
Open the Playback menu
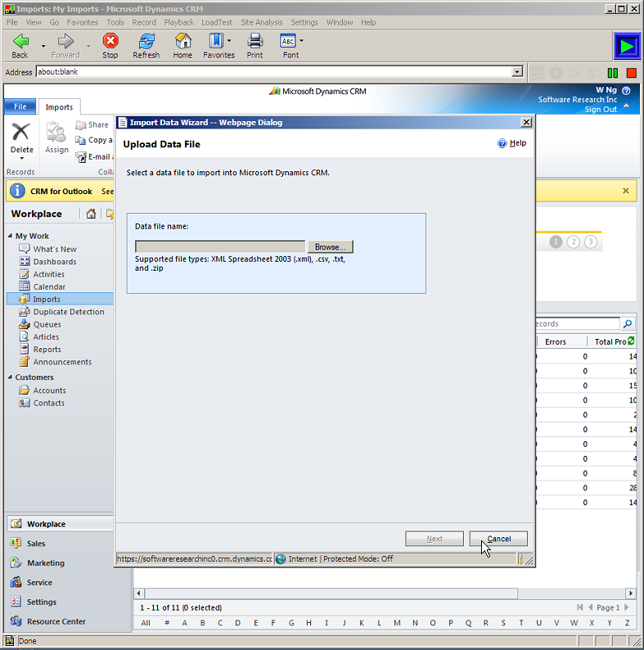pyautogui.click(x=178, y=22)
